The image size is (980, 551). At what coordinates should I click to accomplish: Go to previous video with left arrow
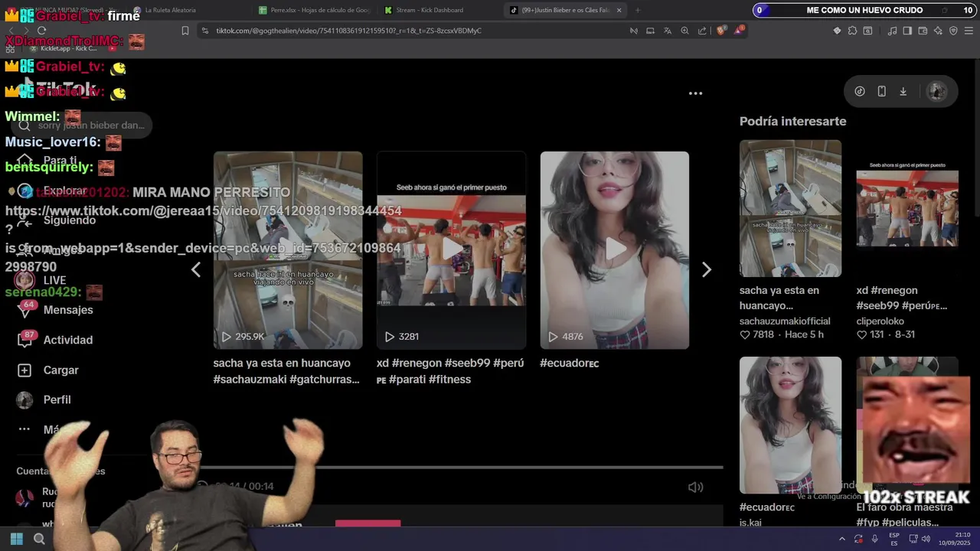tap(196, 269)
